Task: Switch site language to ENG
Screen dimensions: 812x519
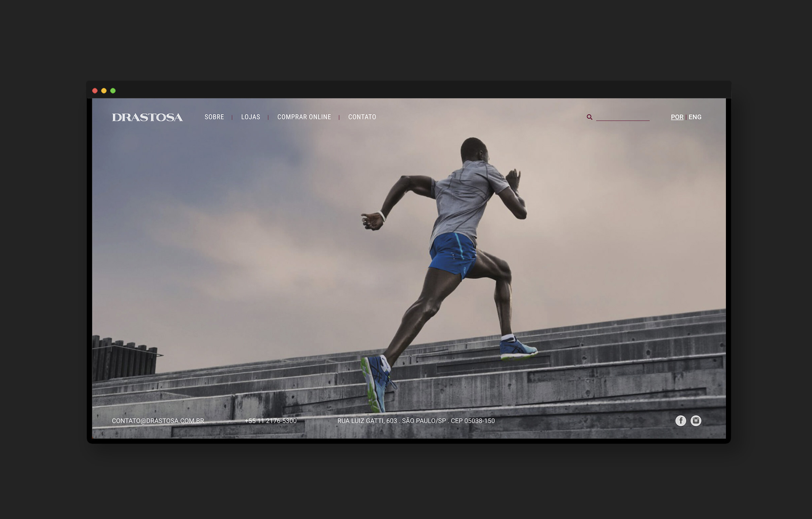Action: (x=695, y=117)
